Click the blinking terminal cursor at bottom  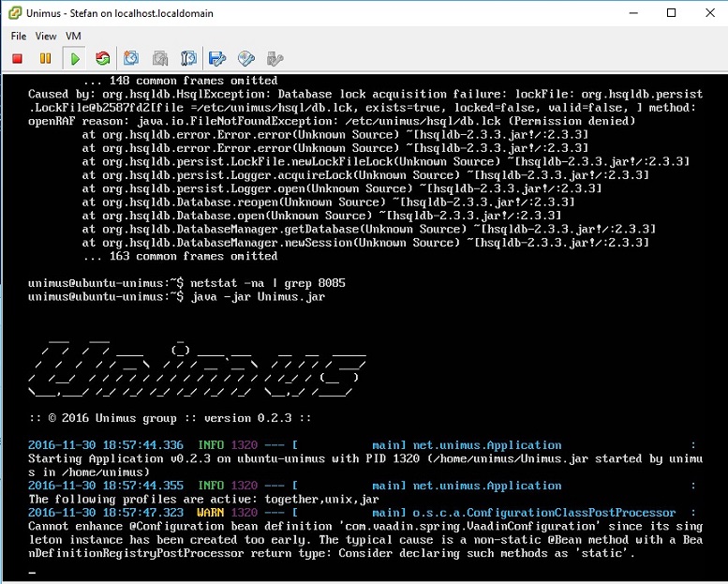(32, 573)
